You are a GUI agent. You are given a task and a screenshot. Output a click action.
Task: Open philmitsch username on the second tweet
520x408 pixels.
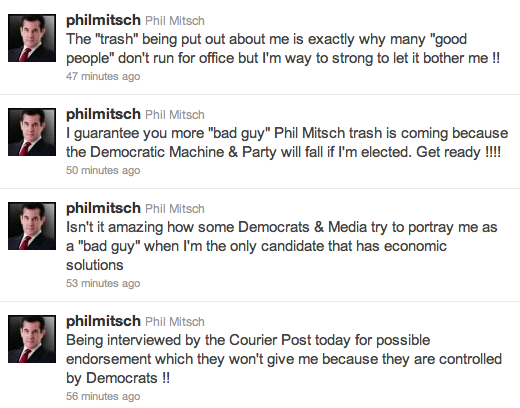tap(103, 114)
